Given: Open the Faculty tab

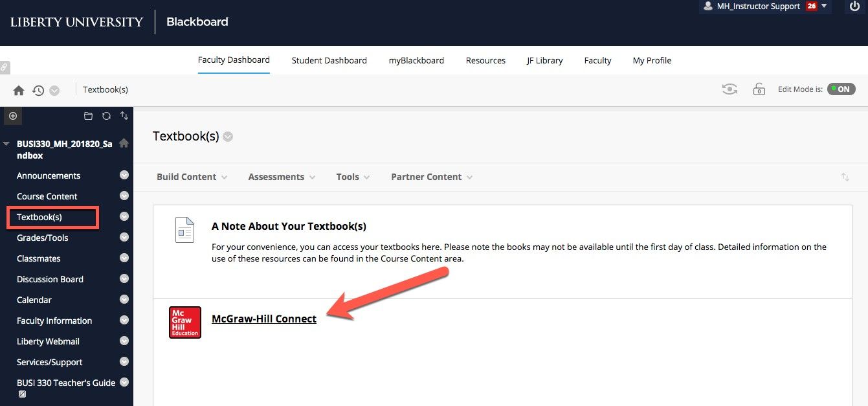Looking at the screenshot, I should [x=597, y=60].
